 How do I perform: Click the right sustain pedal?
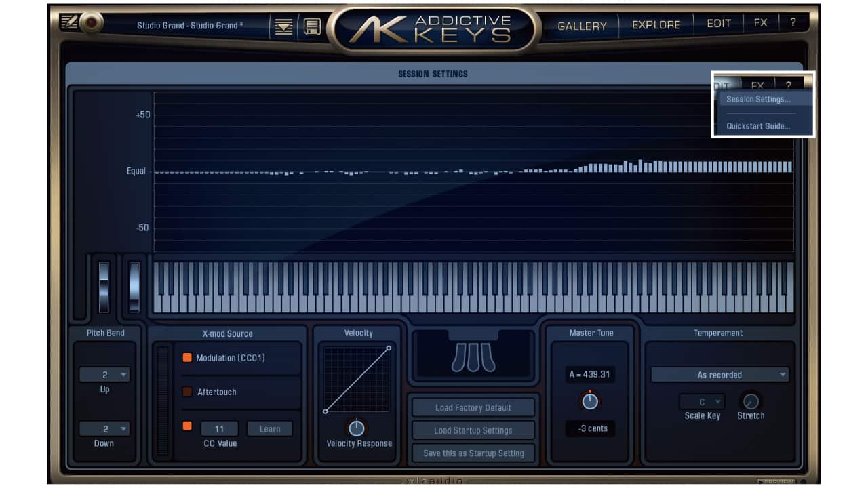[x=488, y=358]
